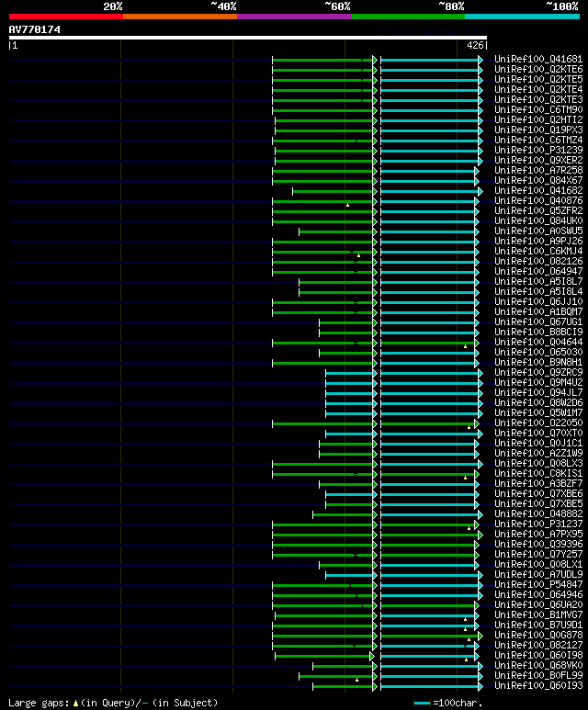Image resolution: width=588 pixels, height=710 pixels.
Task: Click the UniRef100_B7U9D1 label
Action: [538, 625]
